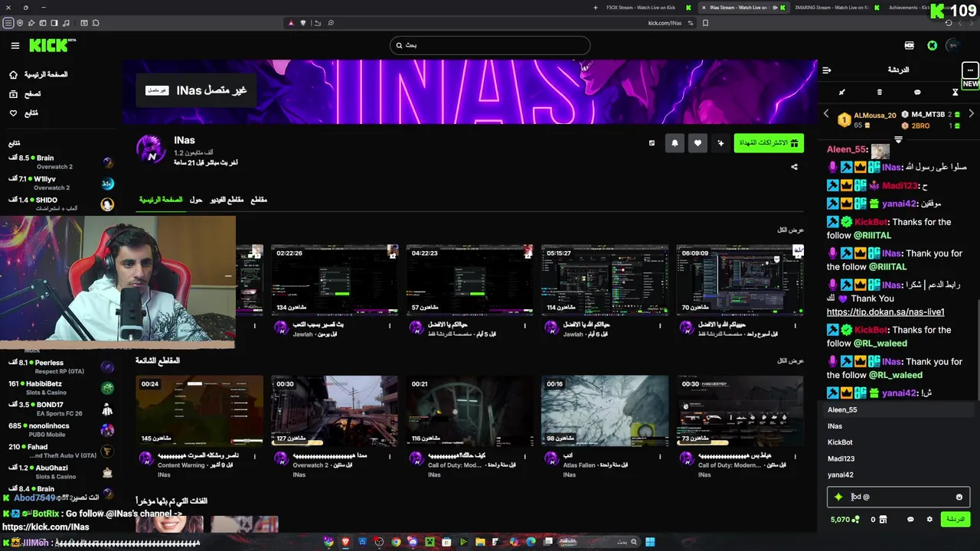Click the chat message input field
980x551 pixels.
click(898, 497)
